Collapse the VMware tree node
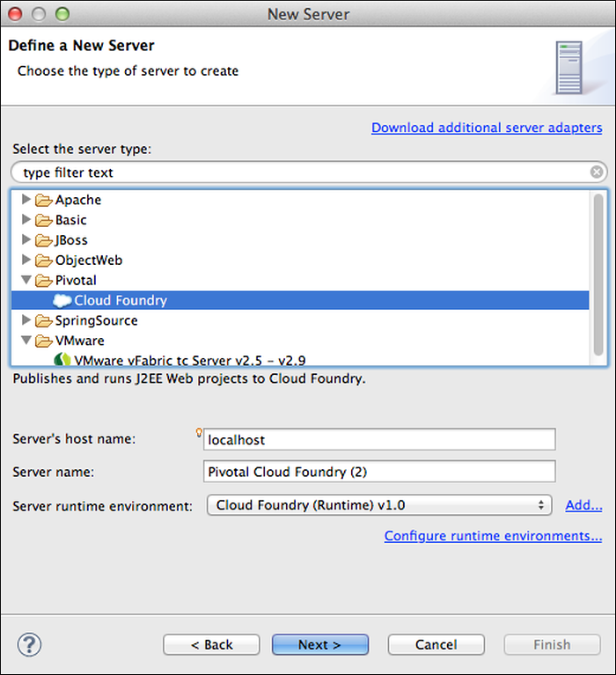Viewport: 616px width, 675px height. tap(26, 341)
